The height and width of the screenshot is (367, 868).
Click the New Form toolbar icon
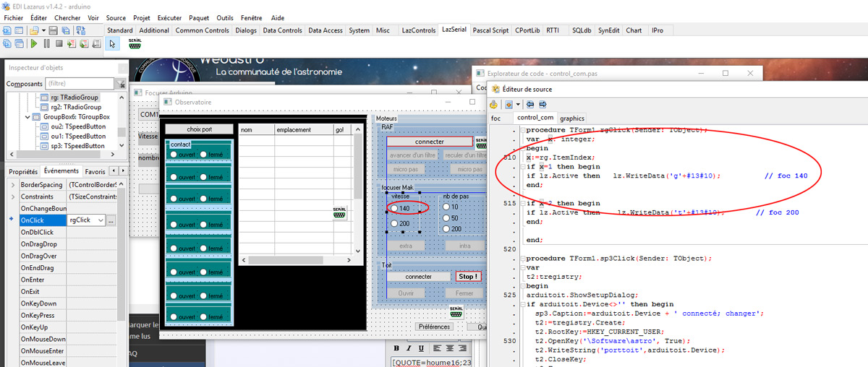[17, 30]
